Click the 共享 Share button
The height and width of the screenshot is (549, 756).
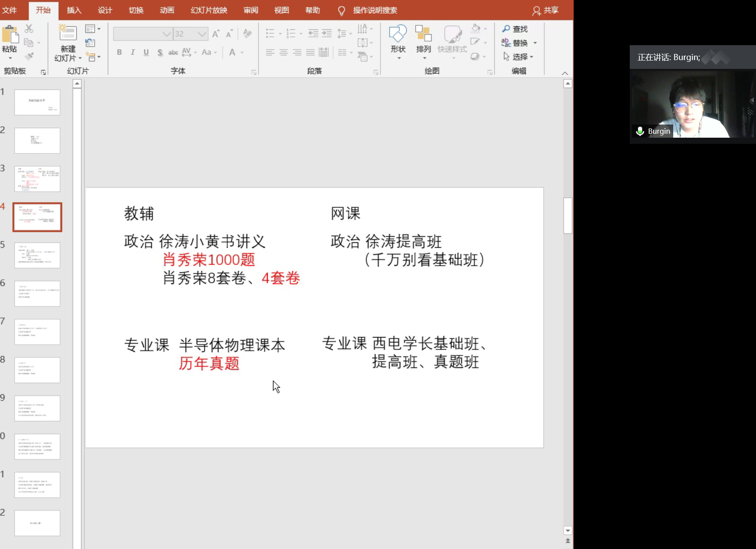(546, 11)
